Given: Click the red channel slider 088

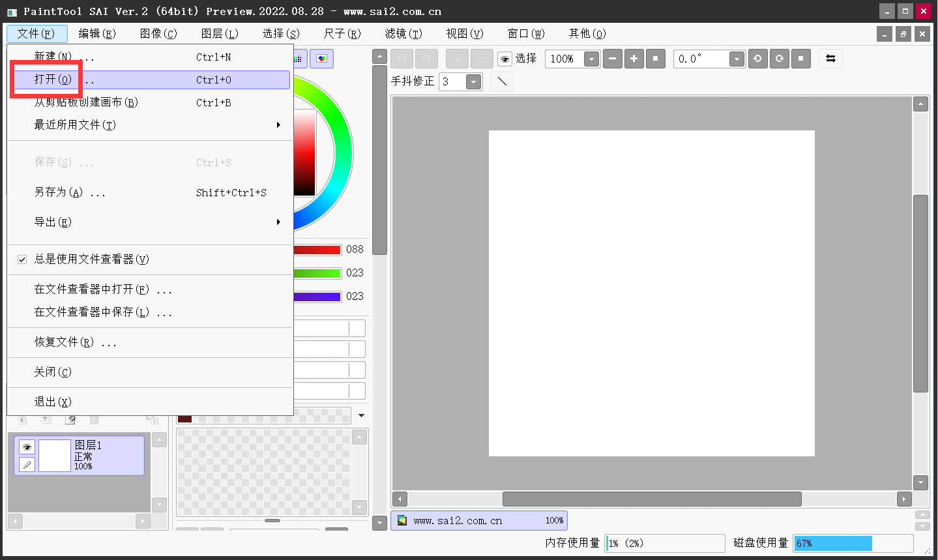Looking at the screenshot, I should (x=317, y=250).
